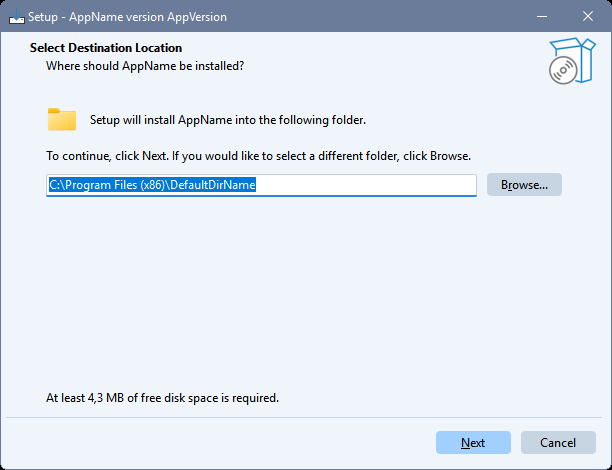The width and height of the screenshot is (612, 470).
Task: Proceed with the Next button
Action: 473,443
